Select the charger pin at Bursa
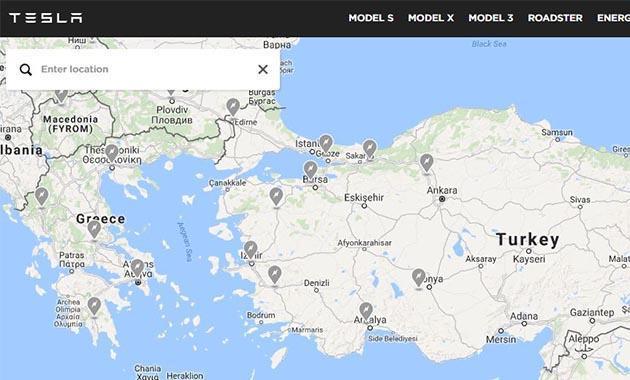Image resolution: width=630 pixels, height=380 pixels. 310,170
